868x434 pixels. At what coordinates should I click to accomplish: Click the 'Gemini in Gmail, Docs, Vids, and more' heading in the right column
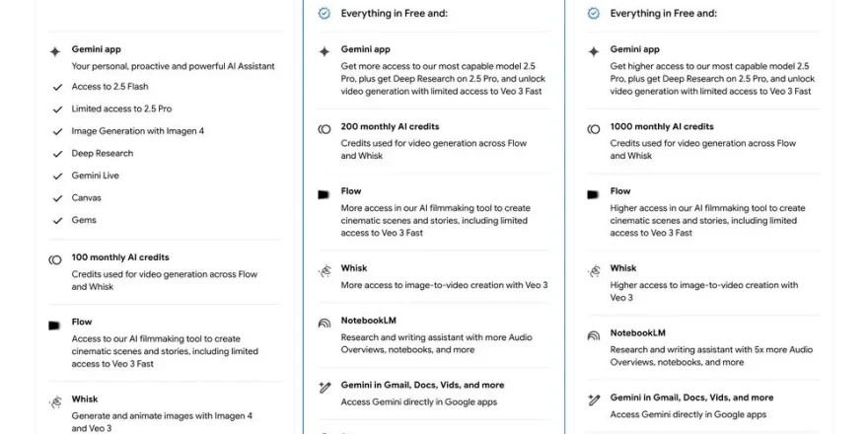[x=691, y=398]
